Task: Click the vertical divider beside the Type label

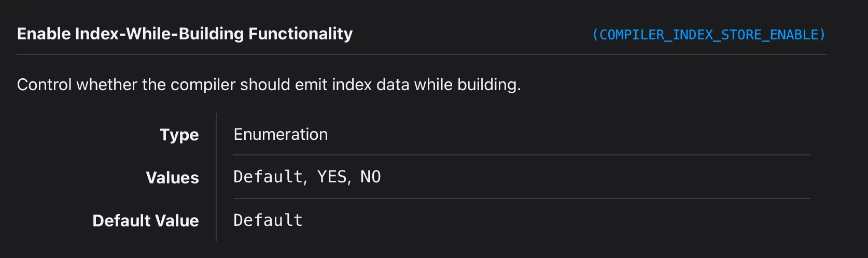Action: point(216,135)
